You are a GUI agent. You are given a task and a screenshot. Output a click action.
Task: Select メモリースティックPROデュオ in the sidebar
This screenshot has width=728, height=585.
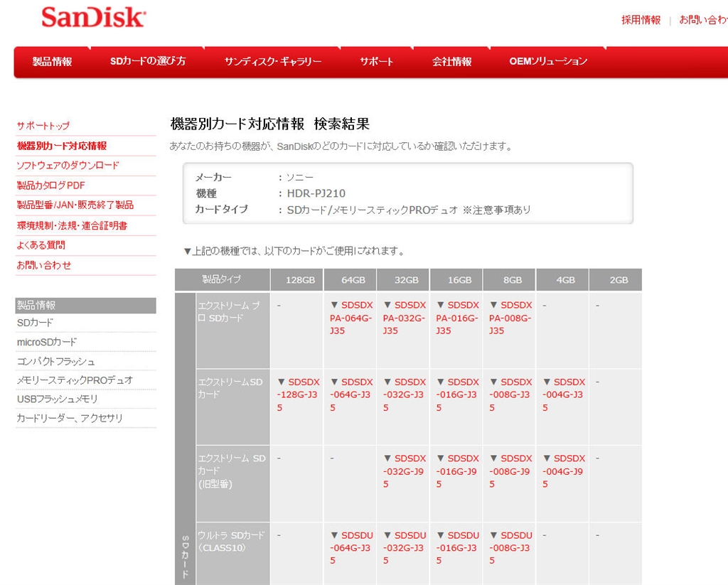(75, 380)
